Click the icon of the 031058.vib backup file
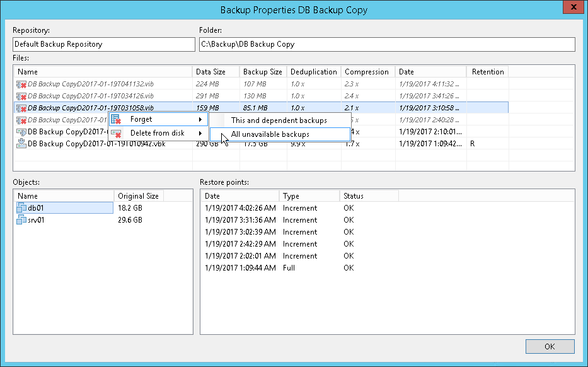 (21, 108)
